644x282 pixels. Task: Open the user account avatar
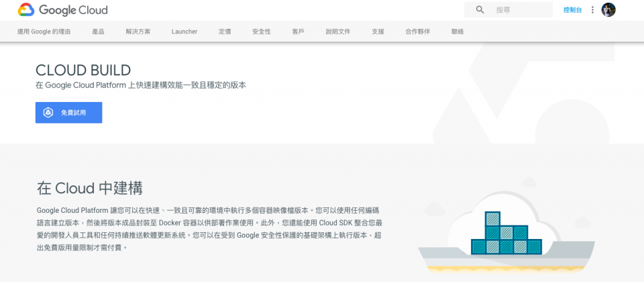click(x=608, y=10)
